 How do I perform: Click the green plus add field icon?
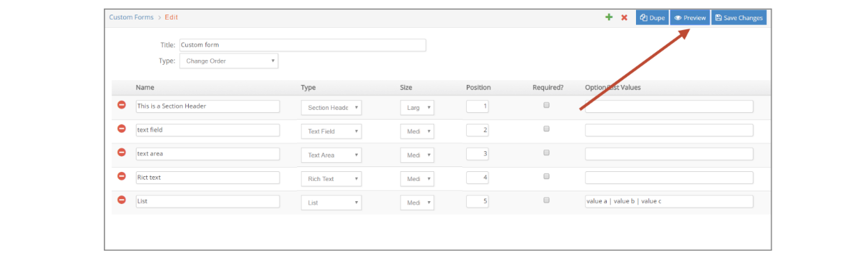tap(609, 17)
